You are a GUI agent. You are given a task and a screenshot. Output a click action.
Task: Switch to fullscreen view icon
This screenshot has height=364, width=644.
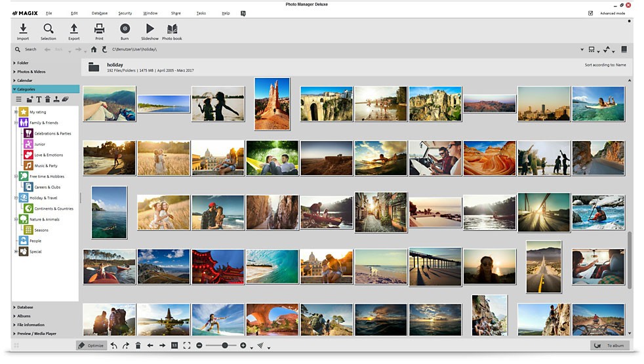point(187,345)
